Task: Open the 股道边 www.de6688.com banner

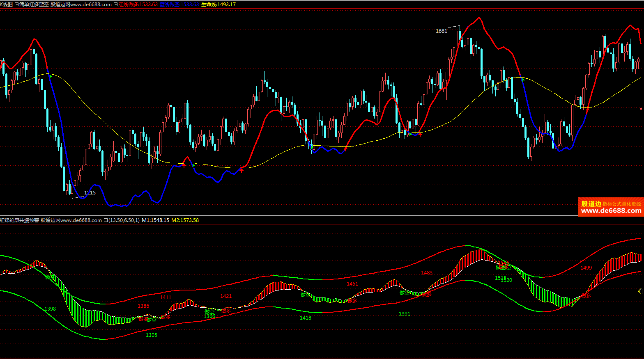Action: 611,207
